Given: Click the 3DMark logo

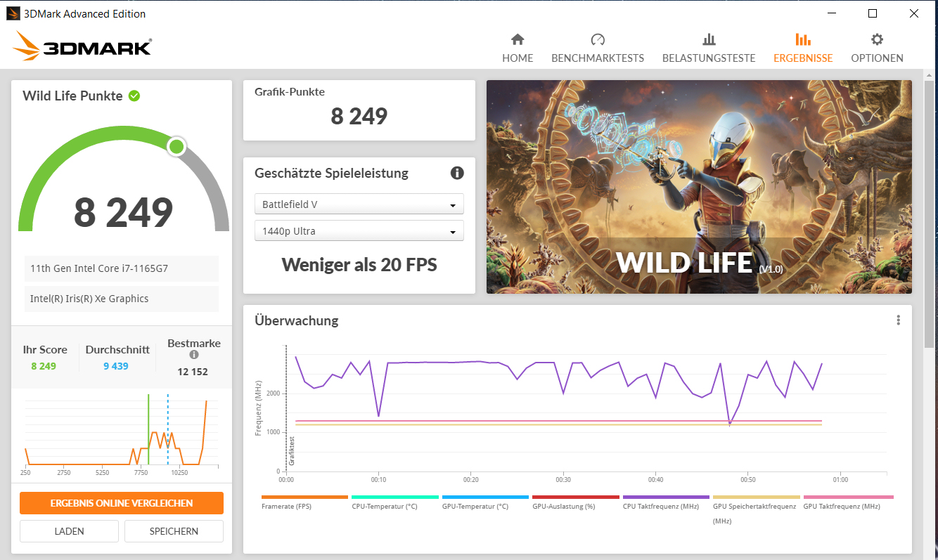Looking at the screenshot, I should [82, 47].
